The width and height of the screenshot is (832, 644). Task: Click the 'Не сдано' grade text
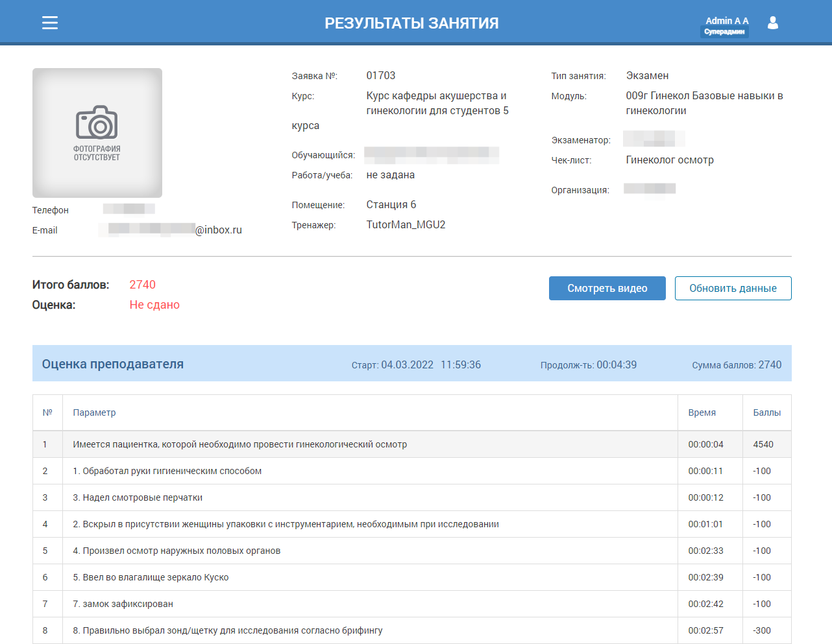tap(154, 305)
